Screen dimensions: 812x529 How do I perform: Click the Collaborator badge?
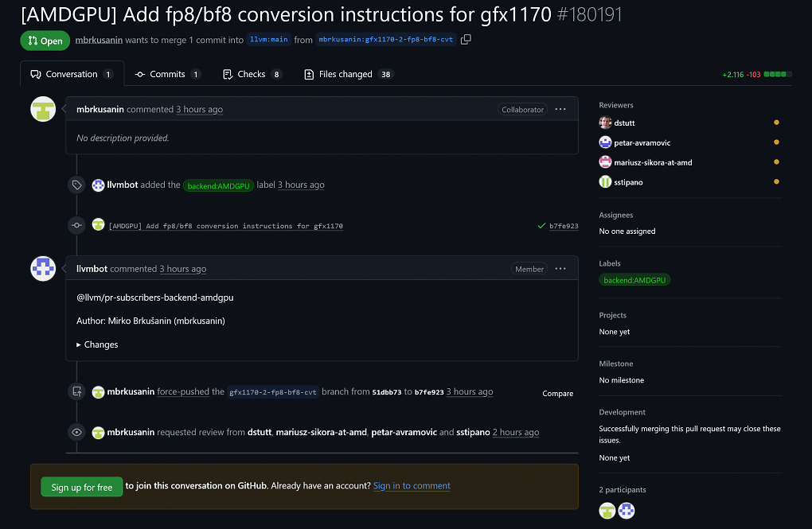coord(522,109)
